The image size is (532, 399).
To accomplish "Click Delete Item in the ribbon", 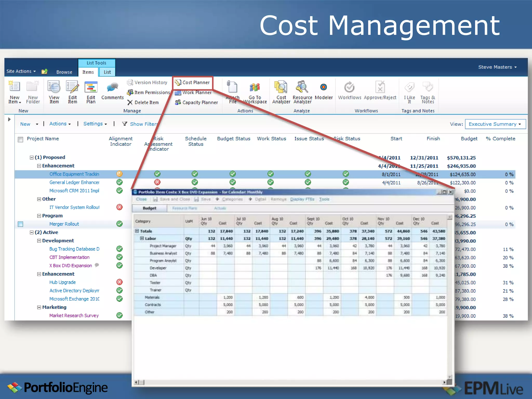I will (x=143, y=102).
